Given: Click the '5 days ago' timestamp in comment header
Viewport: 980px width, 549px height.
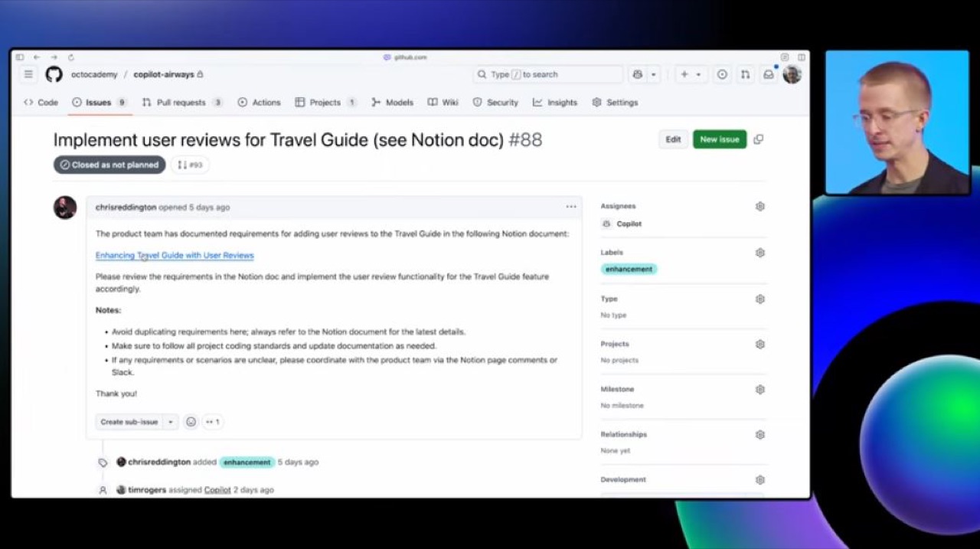Looking at the screenshot, I should (x=209, y=208).
